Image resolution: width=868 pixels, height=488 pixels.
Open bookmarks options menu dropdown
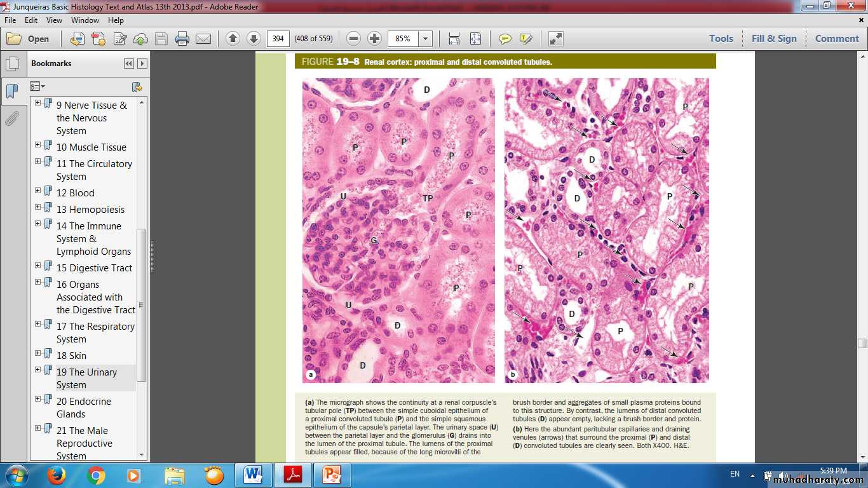[x=37, y=86]
